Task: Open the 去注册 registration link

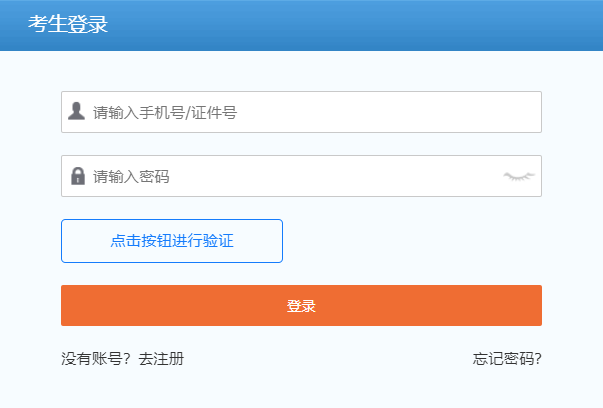Action: click(x=161, y=359)
